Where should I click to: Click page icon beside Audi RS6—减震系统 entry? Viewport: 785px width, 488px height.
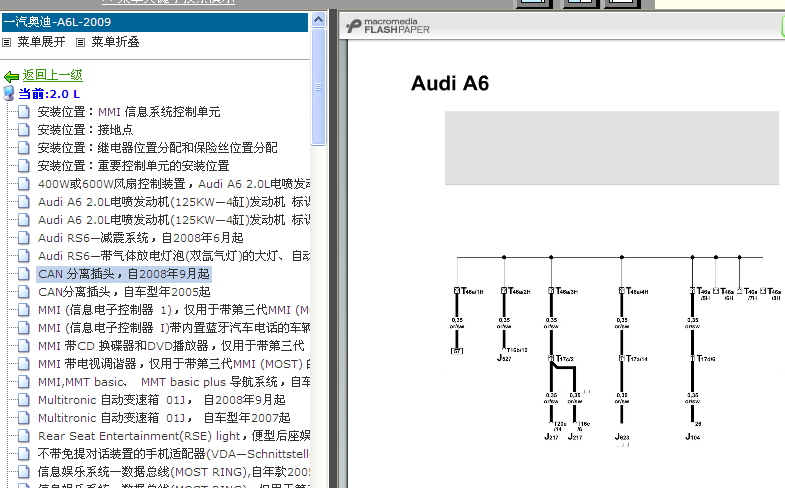(23, 238)
